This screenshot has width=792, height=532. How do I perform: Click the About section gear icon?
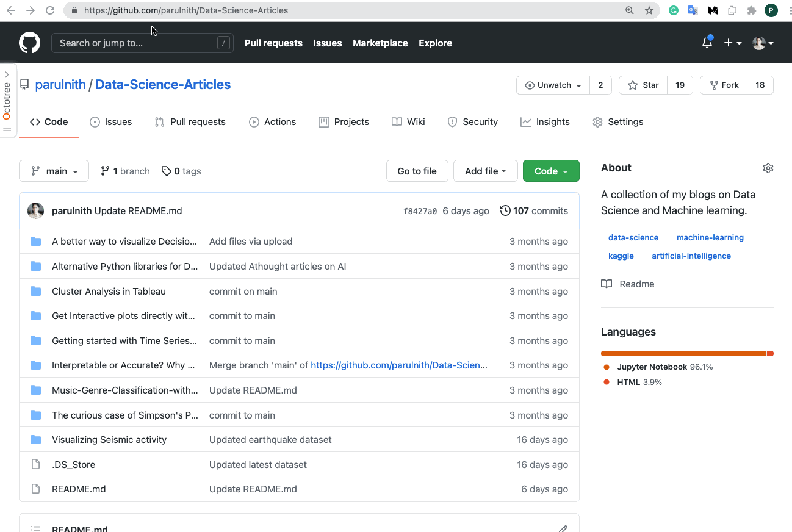click(768, 168)
